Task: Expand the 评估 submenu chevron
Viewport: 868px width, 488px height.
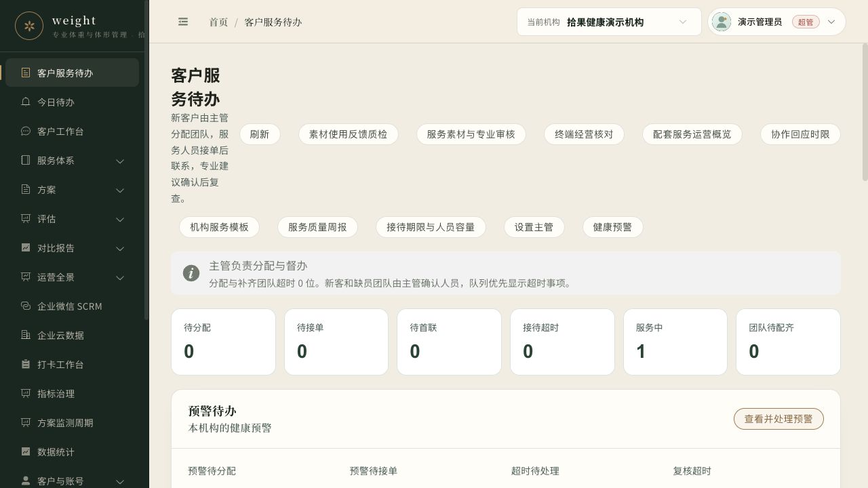Action: pos(120,219)
